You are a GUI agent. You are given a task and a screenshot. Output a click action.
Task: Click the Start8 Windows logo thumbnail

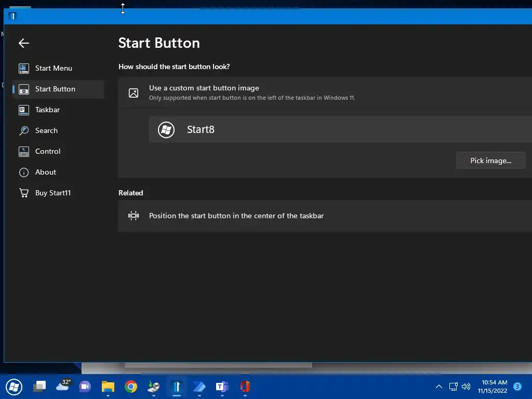point(166,129)
